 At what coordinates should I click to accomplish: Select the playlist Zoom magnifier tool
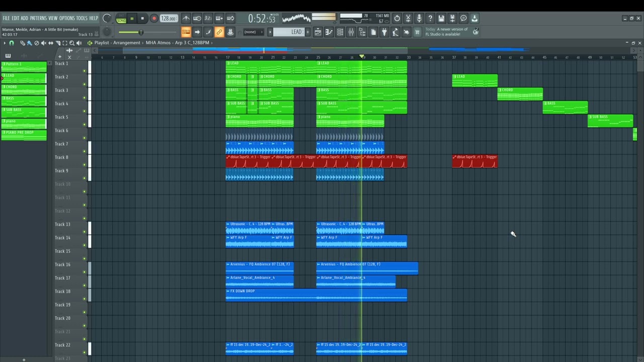(x=72, y=43)
